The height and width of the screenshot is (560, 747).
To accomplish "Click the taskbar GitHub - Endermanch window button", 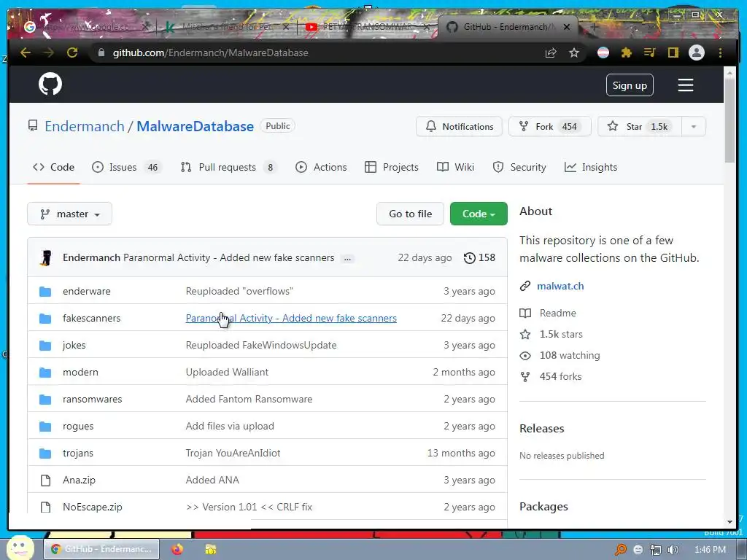I will pyautogui.click(x=103, y=549).
